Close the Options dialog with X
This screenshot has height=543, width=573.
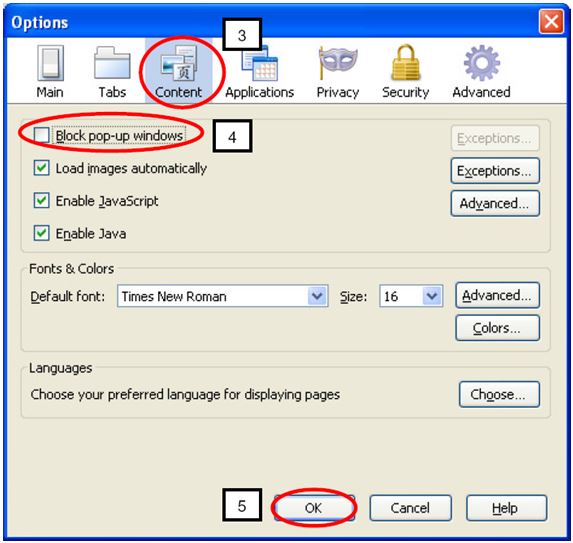coord(551,22)
